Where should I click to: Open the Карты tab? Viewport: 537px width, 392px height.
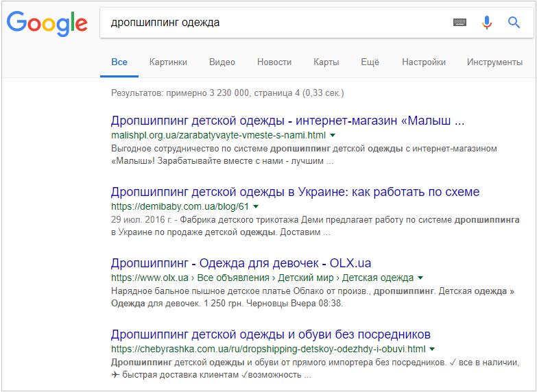tap(326, 62)
